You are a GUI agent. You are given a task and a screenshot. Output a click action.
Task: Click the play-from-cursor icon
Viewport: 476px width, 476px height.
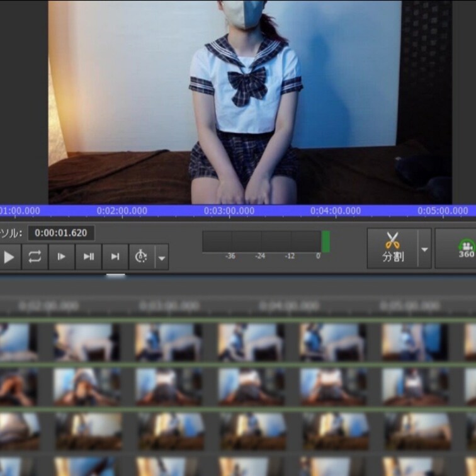tap(62, 257)
